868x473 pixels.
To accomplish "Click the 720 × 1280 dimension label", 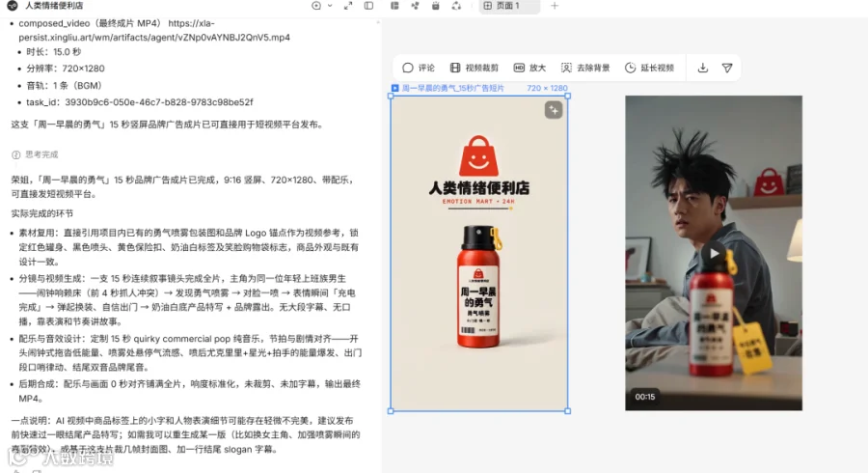I will [x=547, y=88].
